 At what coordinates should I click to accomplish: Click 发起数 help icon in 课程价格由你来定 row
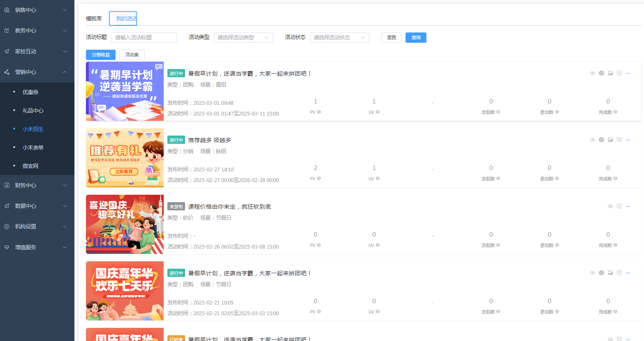(498, 245)
